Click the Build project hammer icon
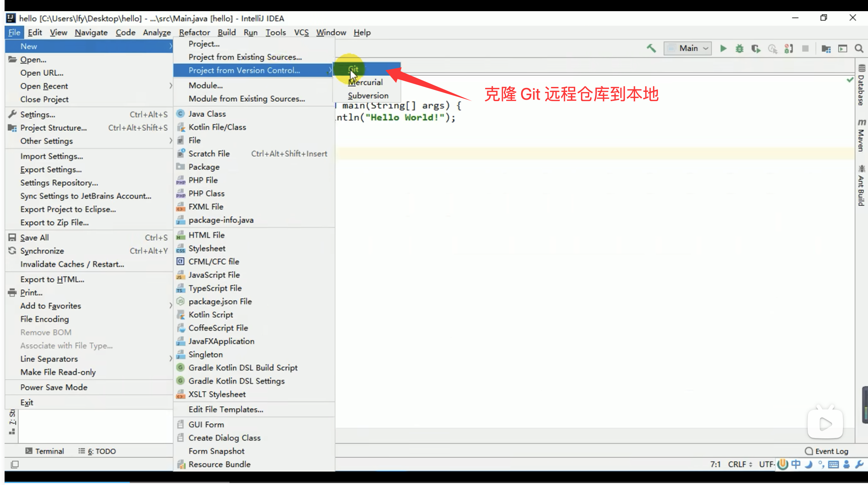The image size is (868, 485). point(651,49)
